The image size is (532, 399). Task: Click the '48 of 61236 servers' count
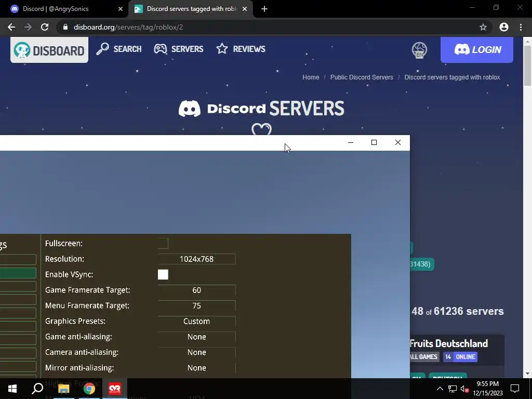pyautogui.click(x=457, y=311)
